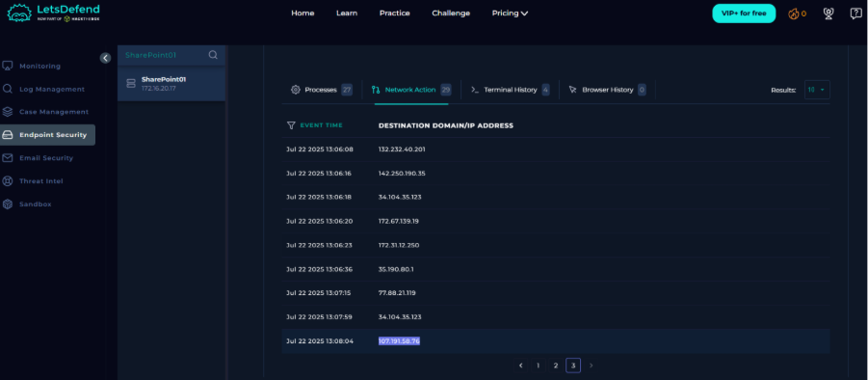Click the server icon next to SharePoint01

click(131, 84)
